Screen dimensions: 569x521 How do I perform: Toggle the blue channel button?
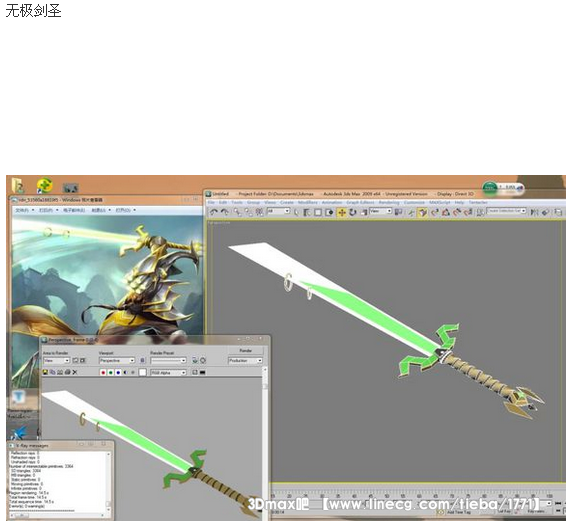point(118,373)
